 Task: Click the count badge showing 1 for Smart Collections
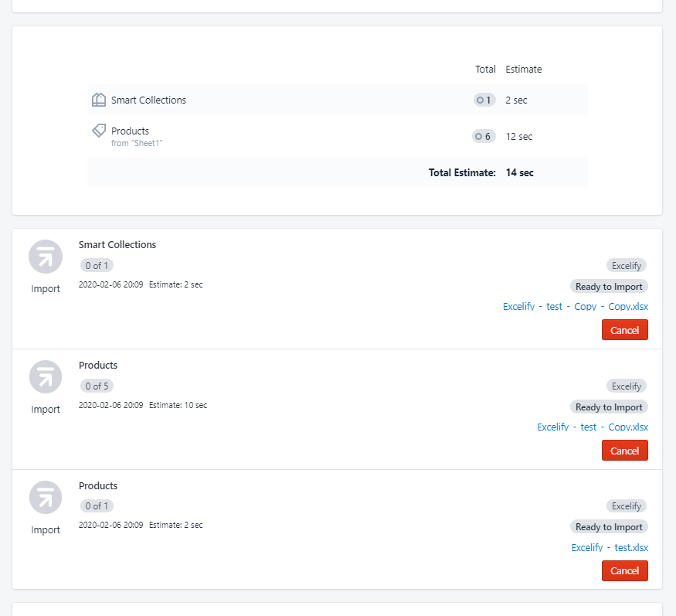point(484,100)
